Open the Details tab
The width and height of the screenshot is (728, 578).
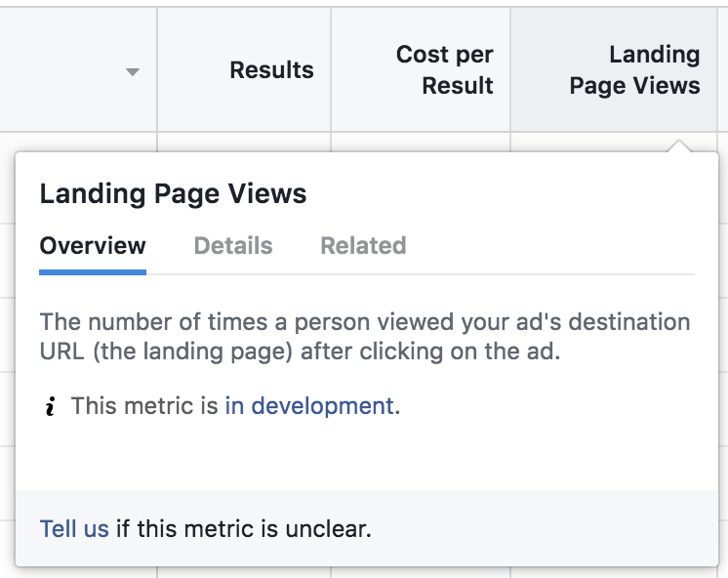pyautogui.click(x=233, y=245)
